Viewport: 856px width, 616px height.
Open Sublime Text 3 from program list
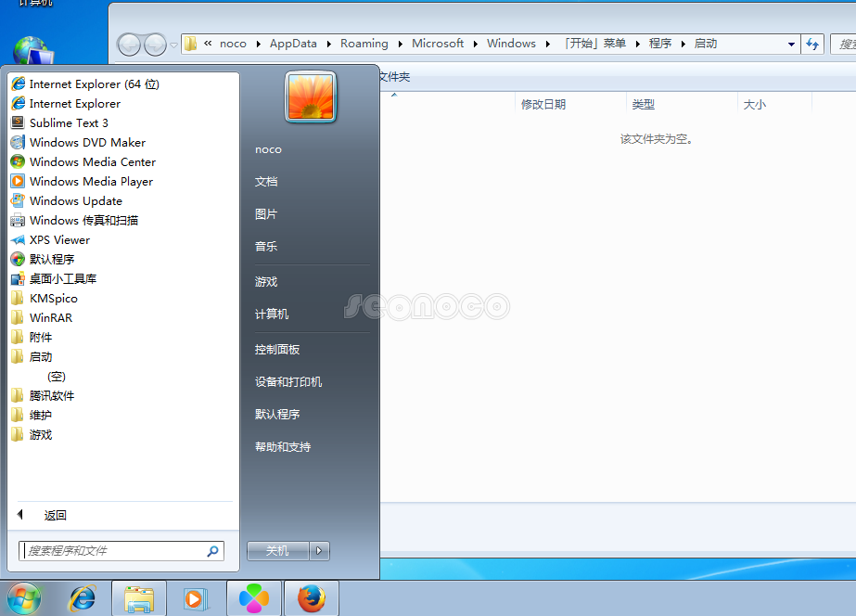click(x=69, y=122)
